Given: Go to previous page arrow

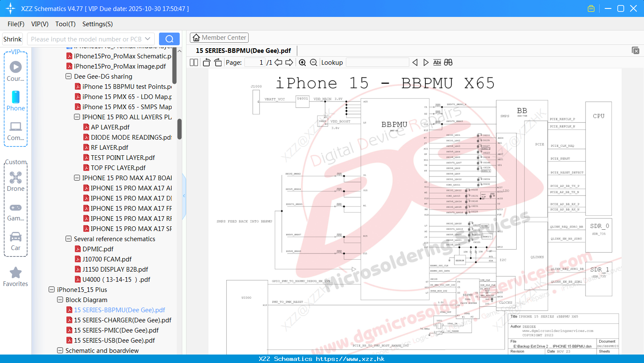Looking at the screenshot, I should pos(278,62).
